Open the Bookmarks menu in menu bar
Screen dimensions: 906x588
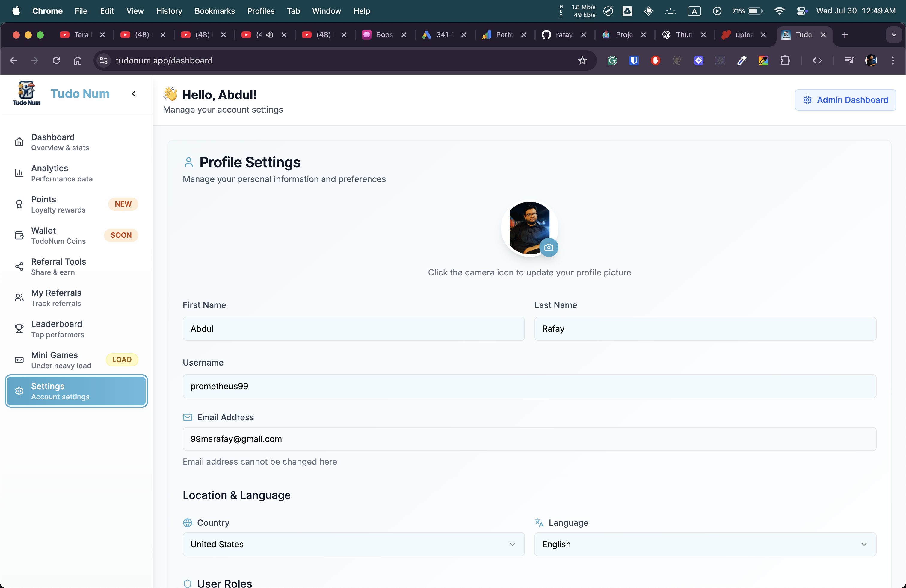(215, 11)
